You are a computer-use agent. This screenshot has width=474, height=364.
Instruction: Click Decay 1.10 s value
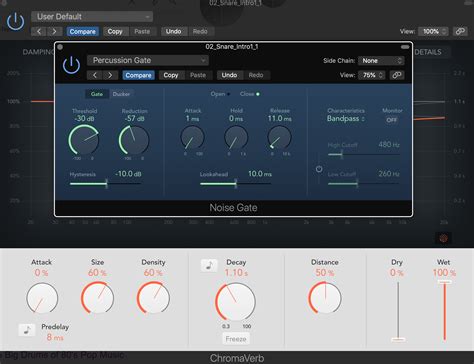click(236, 273)
